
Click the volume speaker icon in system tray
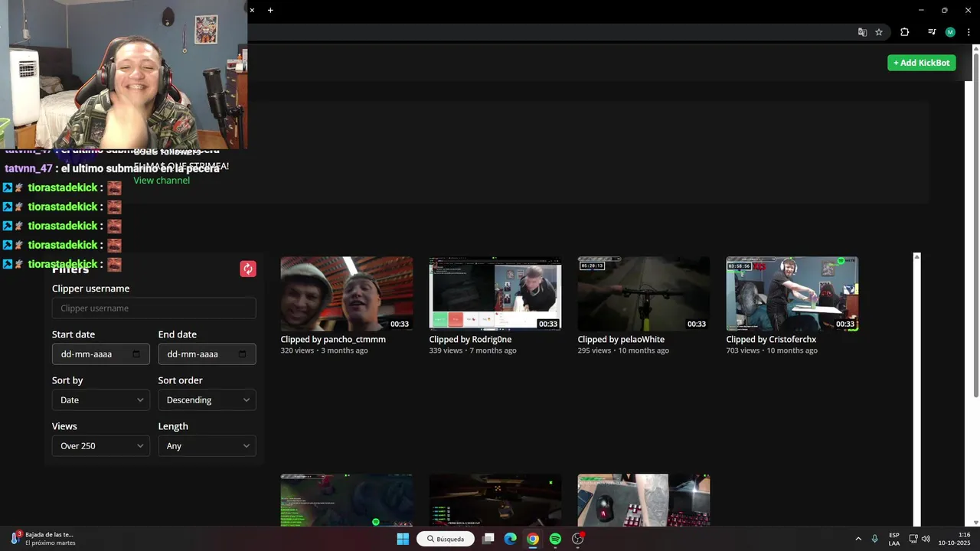926,539
